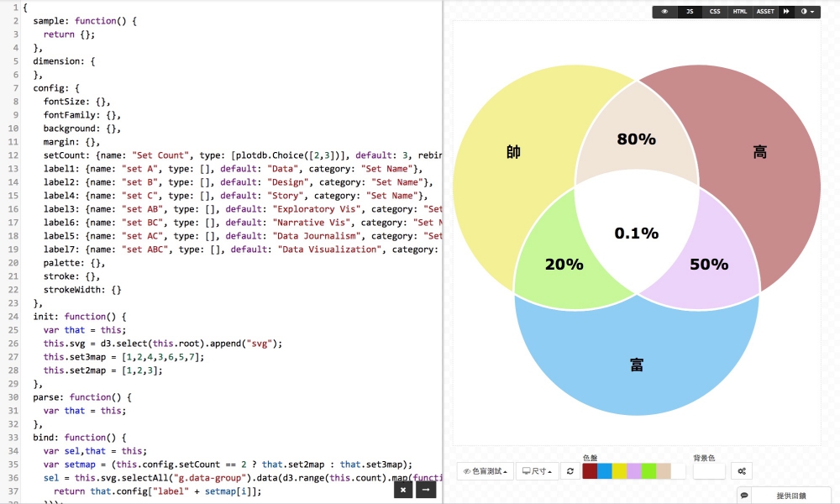Select the dark red palette swatch

click(x=590, y=471)
